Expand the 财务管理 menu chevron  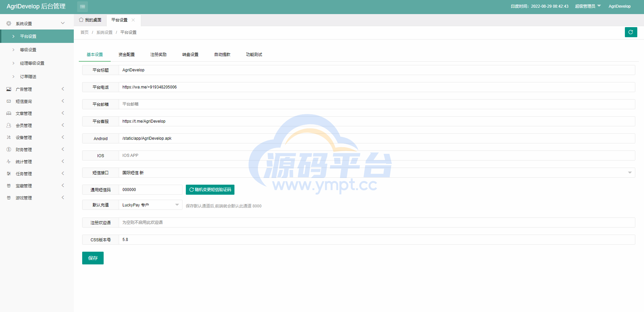point(63,149)
